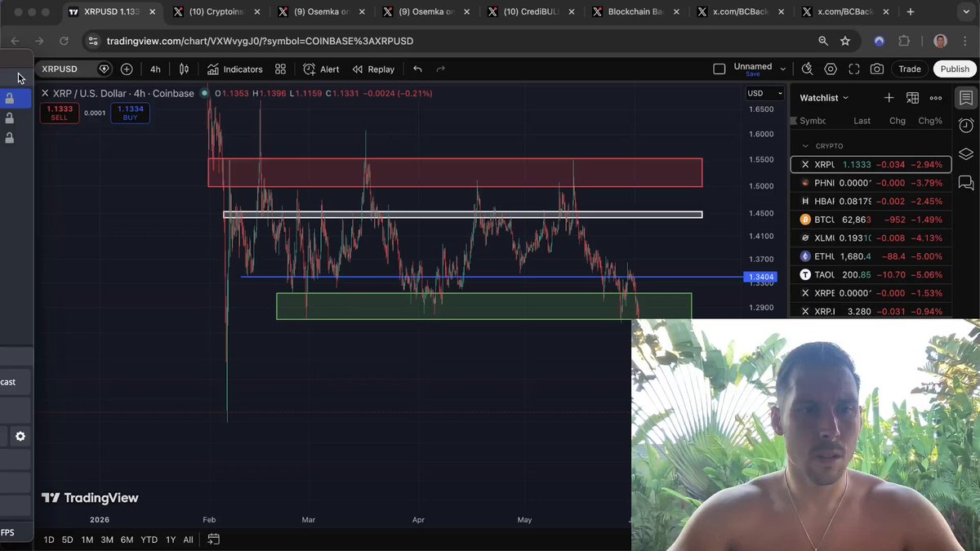Undo the last chart action
Viewport: 980px width, 551px height.
tap(417, 69)
